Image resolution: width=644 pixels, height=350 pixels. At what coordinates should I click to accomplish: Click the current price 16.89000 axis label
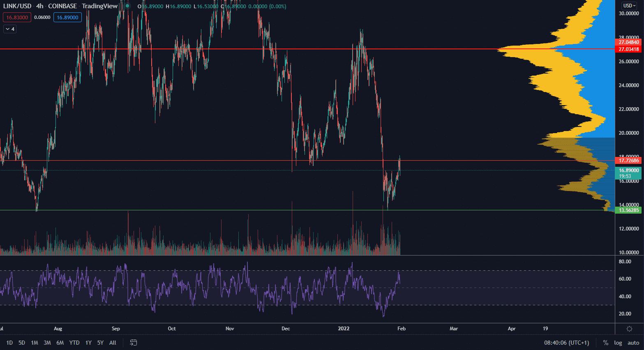pyautogui.click(x=629, y=170)
